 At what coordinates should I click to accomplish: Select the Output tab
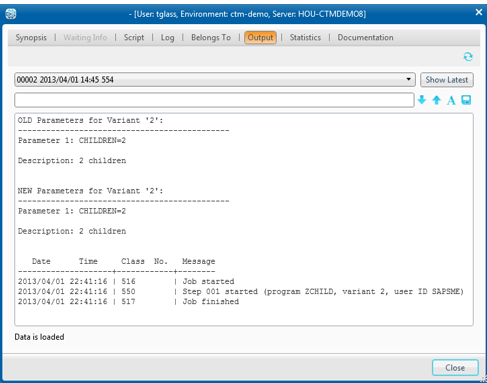tap(260, 37)
